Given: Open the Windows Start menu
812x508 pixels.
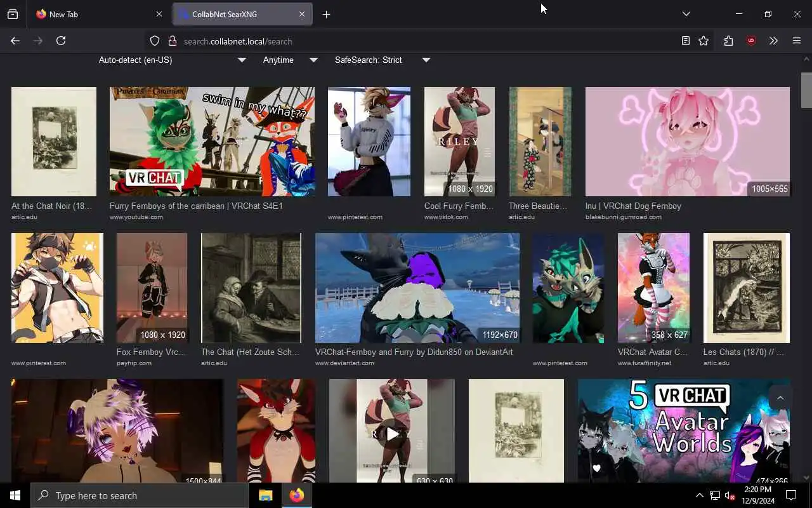Looking at the screenshot, I should pyautogui.click(x=15, y=495).
